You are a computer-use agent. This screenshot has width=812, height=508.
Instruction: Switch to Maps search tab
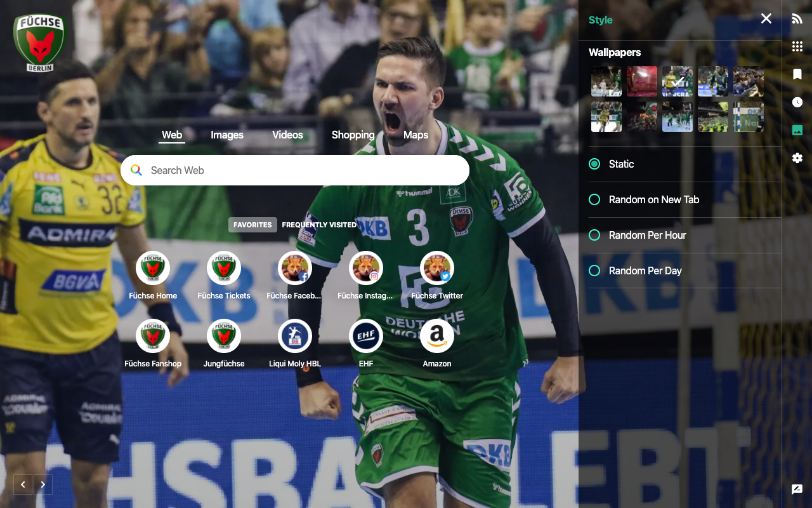tap(416, 135)
